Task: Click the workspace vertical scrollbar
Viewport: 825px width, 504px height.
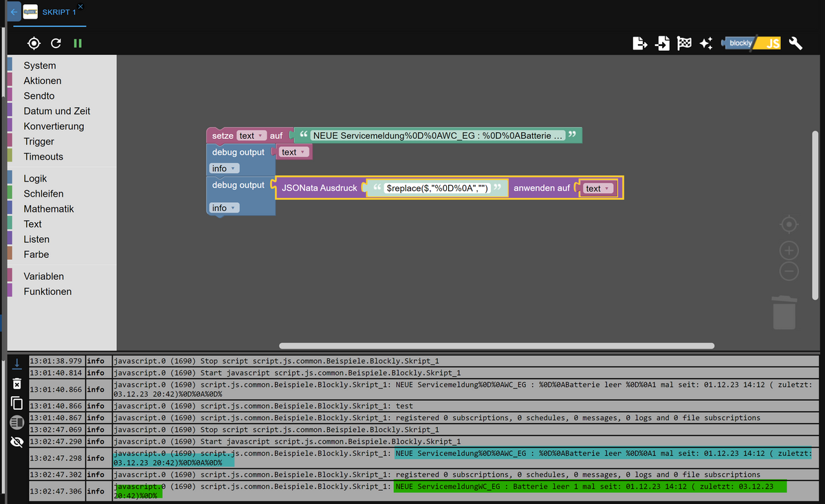Action: (x=815, y=215)
